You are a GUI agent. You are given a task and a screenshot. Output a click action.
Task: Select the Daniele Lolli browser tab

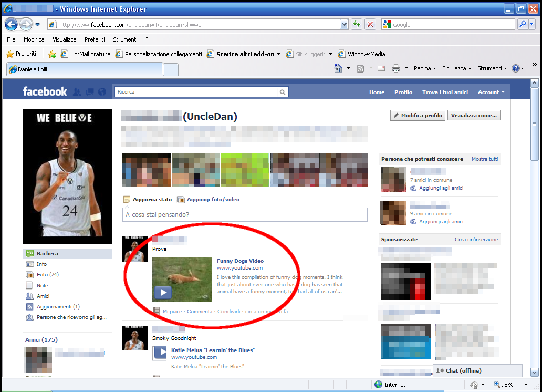click(85, 69)
